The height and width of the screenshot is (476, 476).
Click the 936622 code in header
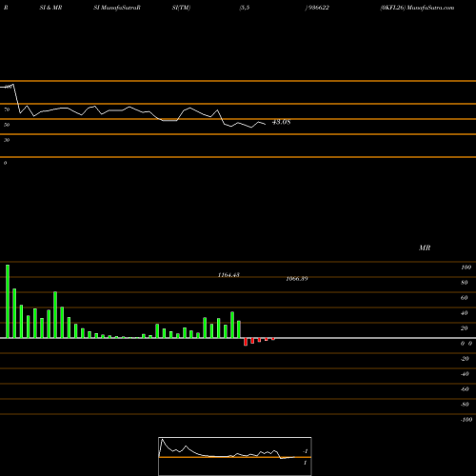(x=318, y=8)
